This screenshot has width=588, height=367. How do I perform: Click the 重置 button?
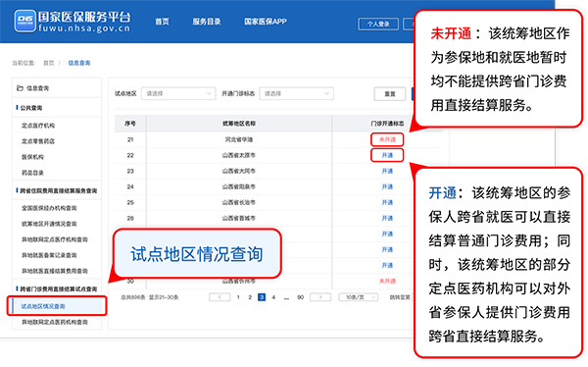[390, 94]
